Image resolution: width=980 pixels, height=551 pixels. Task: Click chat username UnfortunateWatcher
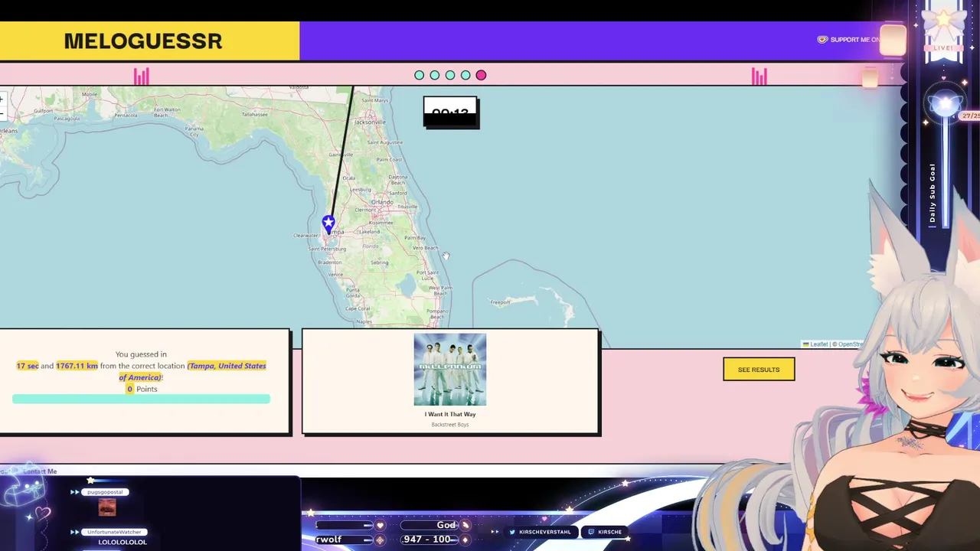pos(114,532)
